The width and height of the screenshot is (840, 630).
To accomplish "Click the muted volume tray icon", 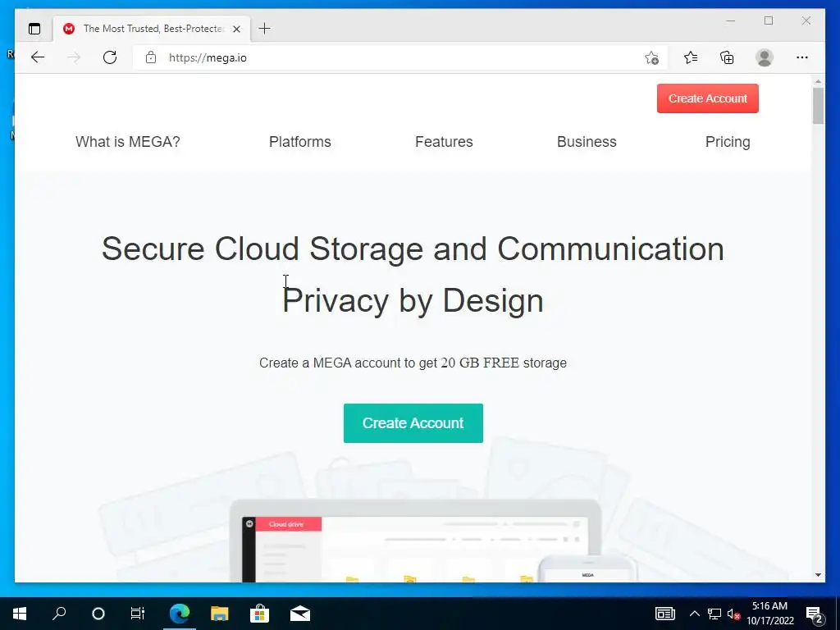I will (x=733, y=614).
